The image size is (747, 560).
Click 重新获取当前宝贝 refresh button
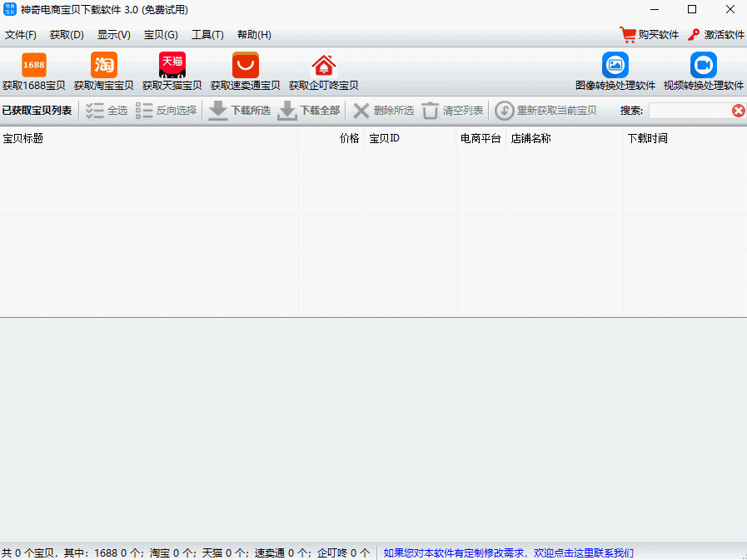pos(546,111)
